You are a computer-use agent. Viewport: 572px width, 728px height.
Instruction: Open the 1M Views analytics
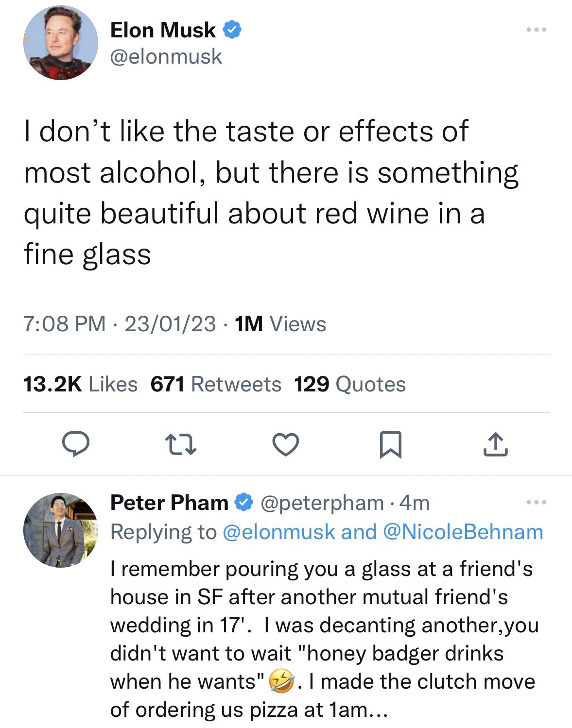coord(280,324)
